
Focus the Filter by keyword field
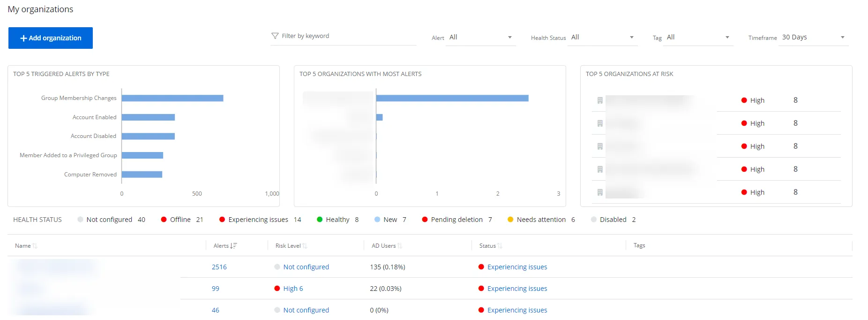(x=343, y=36)
